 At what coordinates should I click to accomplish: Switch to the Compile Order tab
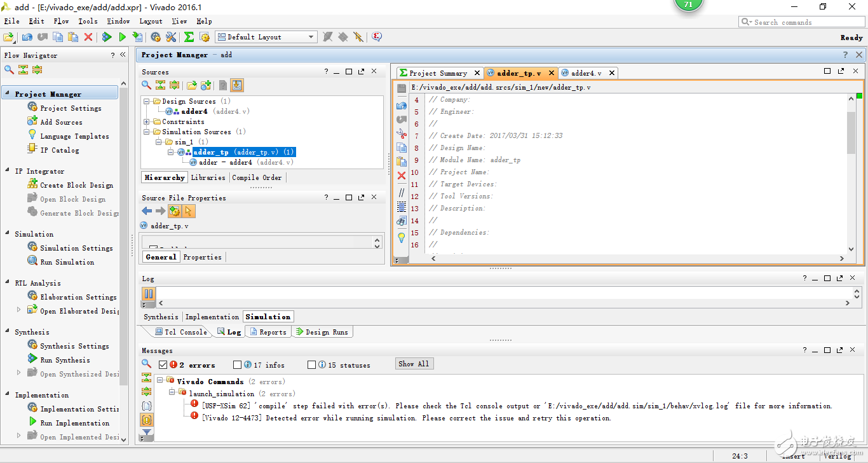coord(257,177)
